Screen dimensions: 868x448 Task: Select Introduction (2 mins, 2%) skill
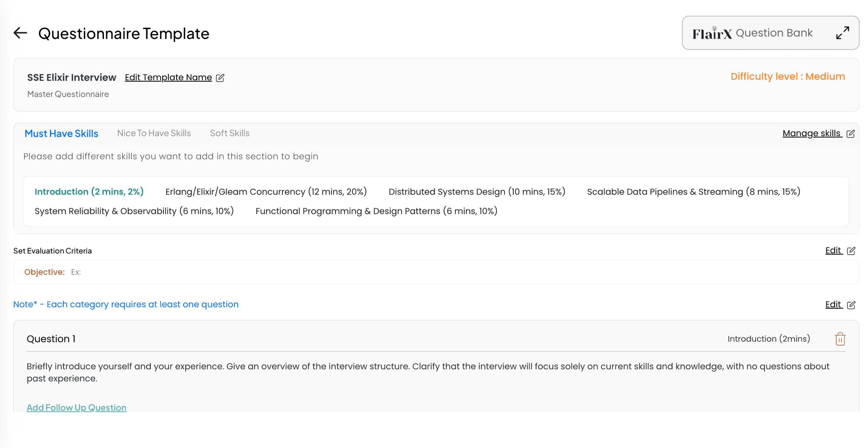(x=89, y=191)
